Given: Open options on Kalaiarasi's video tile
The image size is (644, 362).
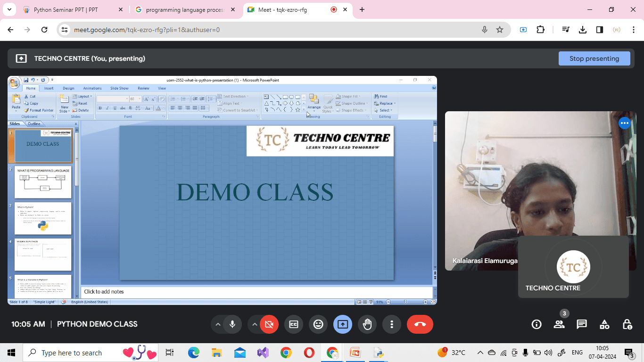Looking at the screenshot, I should click(x=625, y=123).
